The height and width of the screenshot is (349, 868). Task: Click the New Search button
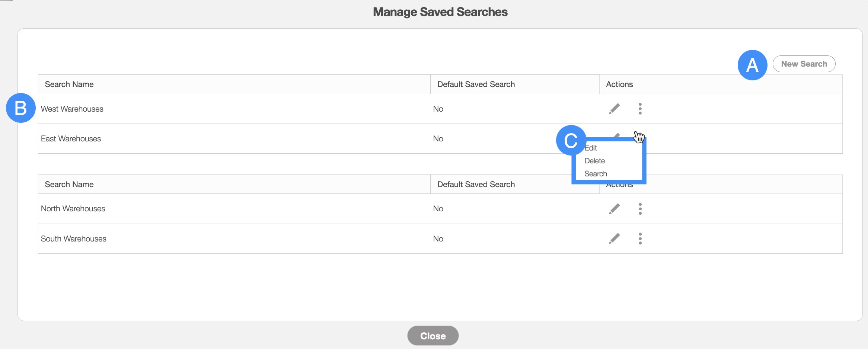pyautogui.click(x=804, y=64)
